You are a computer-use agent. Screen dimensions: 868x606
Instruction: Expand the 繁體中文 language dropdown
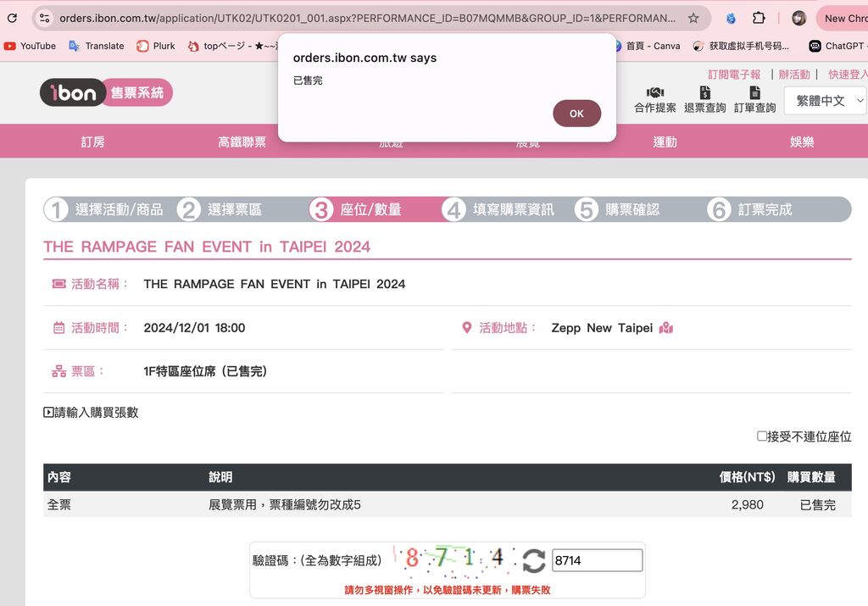point(825,101)
